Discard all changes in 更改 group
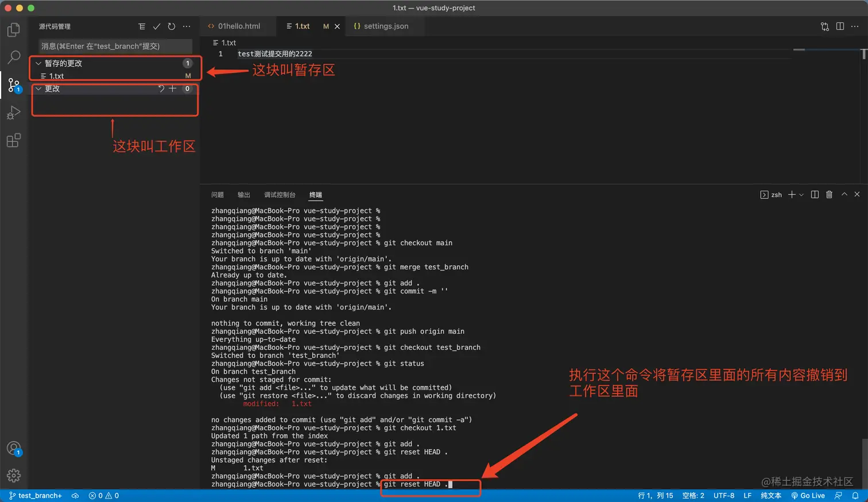 pos(161,88)
